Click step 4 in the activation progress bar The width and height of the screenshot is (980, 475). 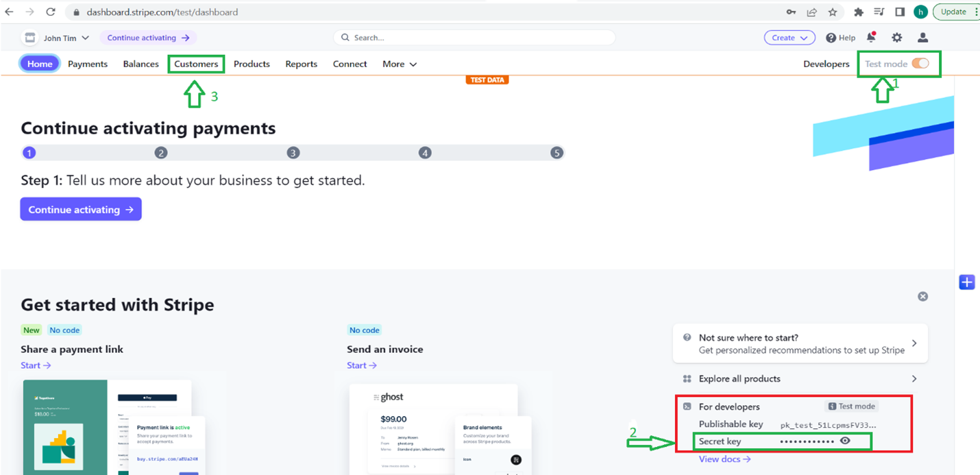425,153
